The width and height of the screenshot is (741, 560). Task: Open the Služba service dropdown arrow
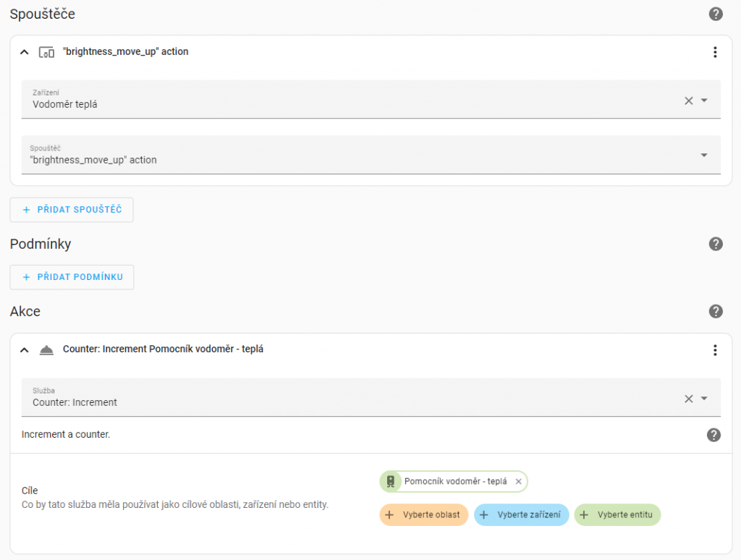704,399
